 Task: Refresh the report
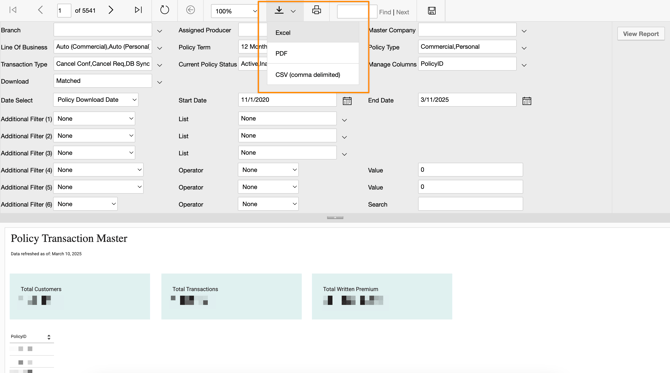click(165, 10)
